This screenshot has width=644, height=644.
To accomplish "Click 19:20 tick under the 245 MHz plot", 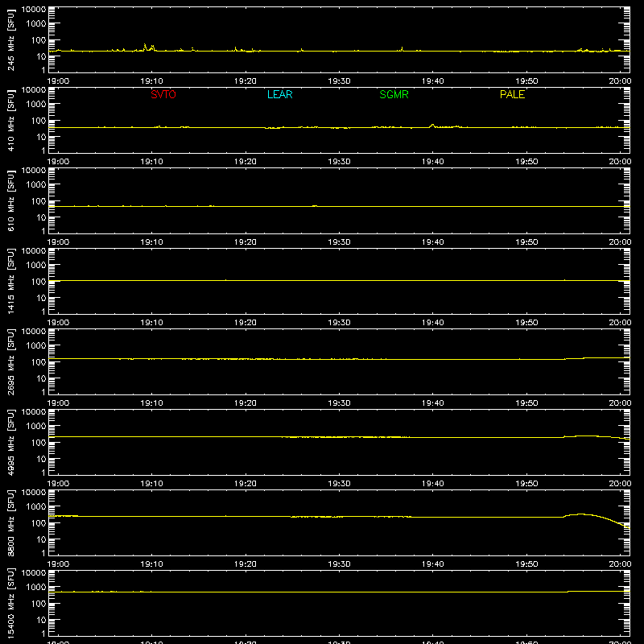I will pyautogui.click(x=246, y=81).
